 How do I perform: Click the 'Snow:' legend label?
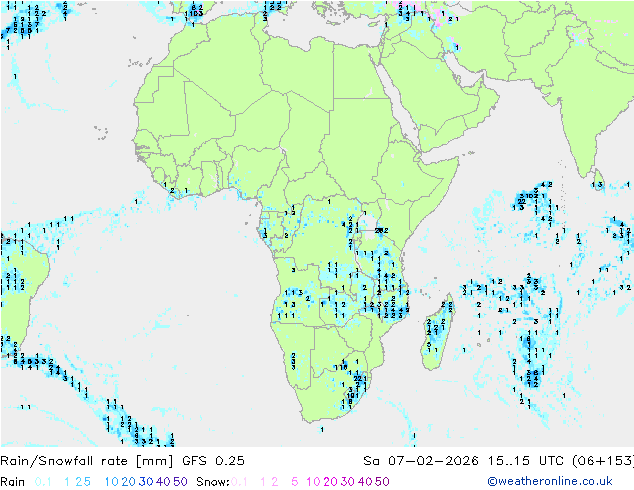tap(213, 482)
